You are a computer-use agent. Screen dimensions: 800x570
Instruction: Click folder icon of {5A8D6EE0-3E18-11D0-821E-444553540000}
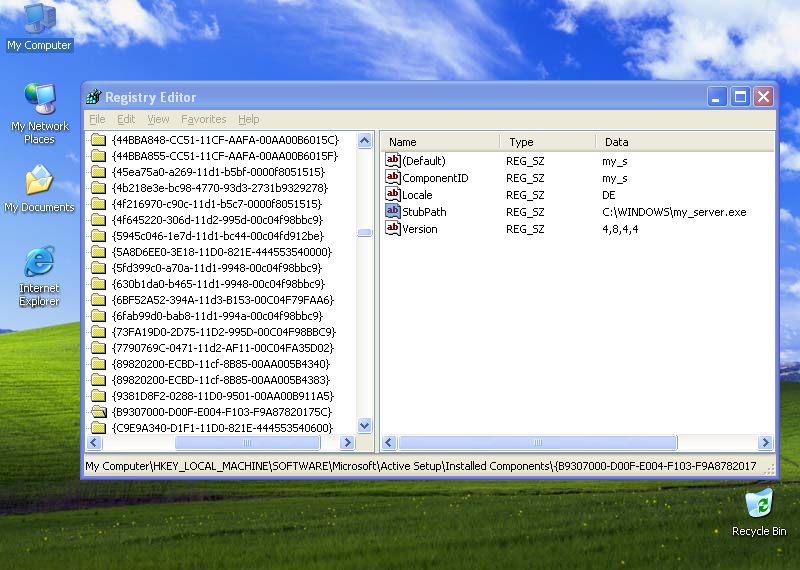click(x=98, y=252)
